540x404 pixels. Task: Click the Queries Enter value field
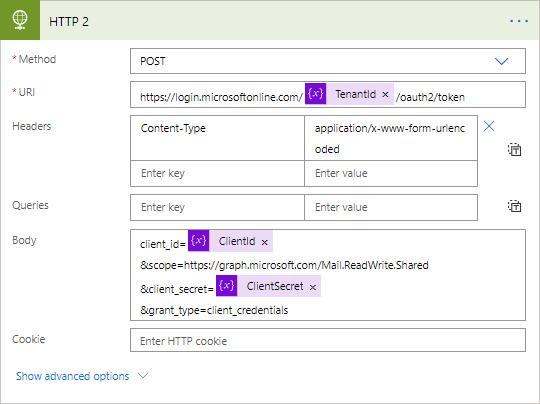click(391, 207)
